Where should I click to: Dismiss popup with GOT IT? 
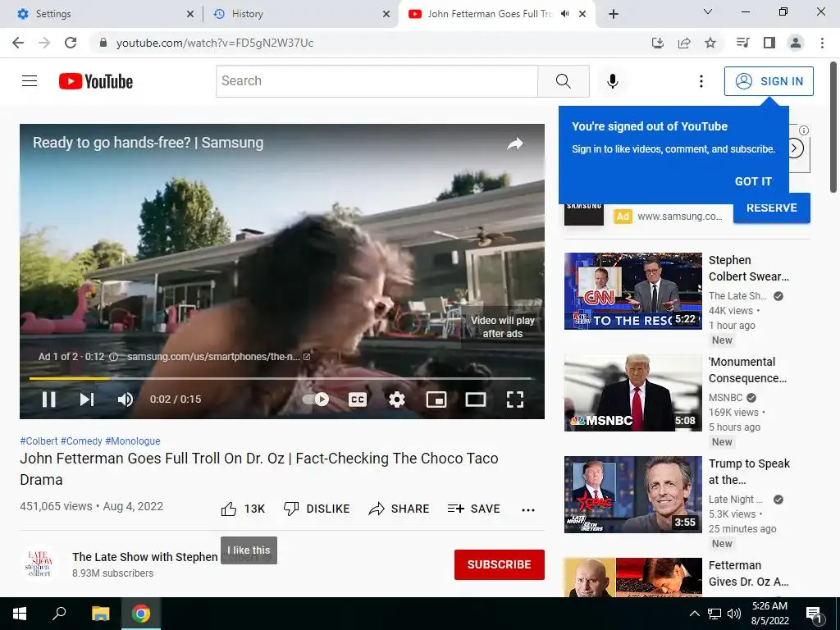pyautogui.click(x=753, y=181)
